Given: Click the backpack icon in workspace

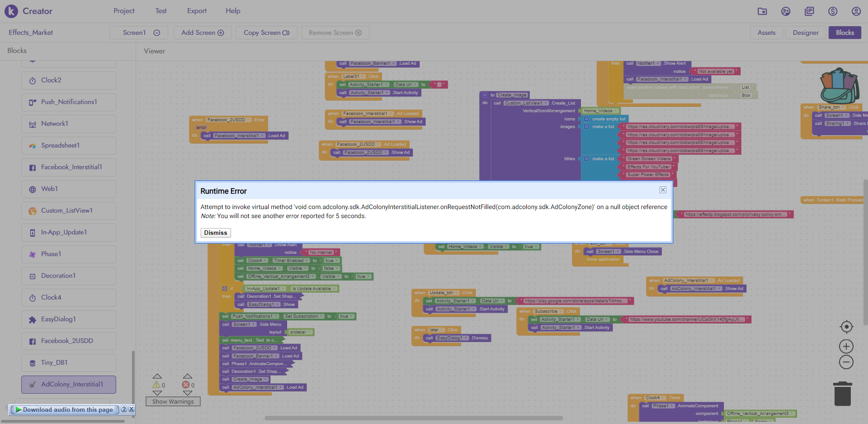Looking at the screenshot, I should (x=839, y=86).
